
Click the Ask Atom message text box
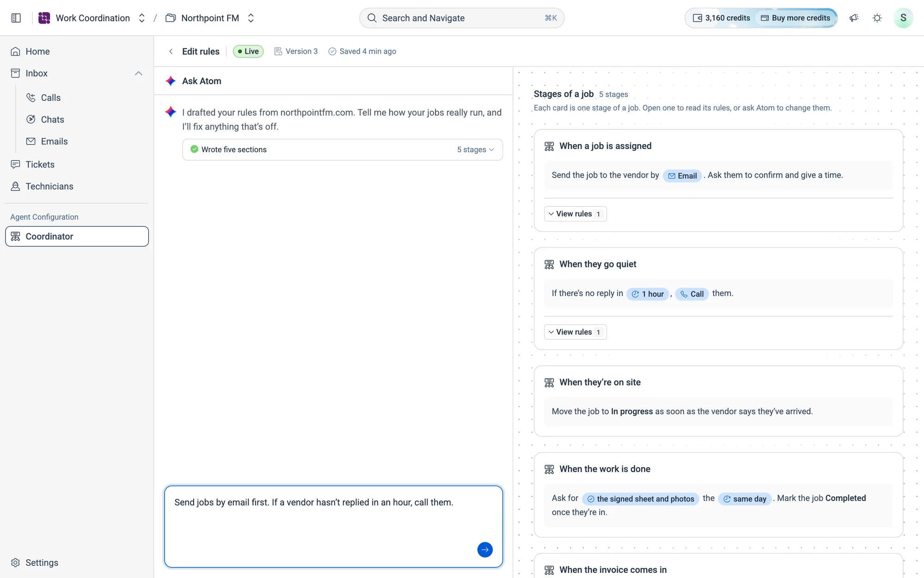point(334,526)
